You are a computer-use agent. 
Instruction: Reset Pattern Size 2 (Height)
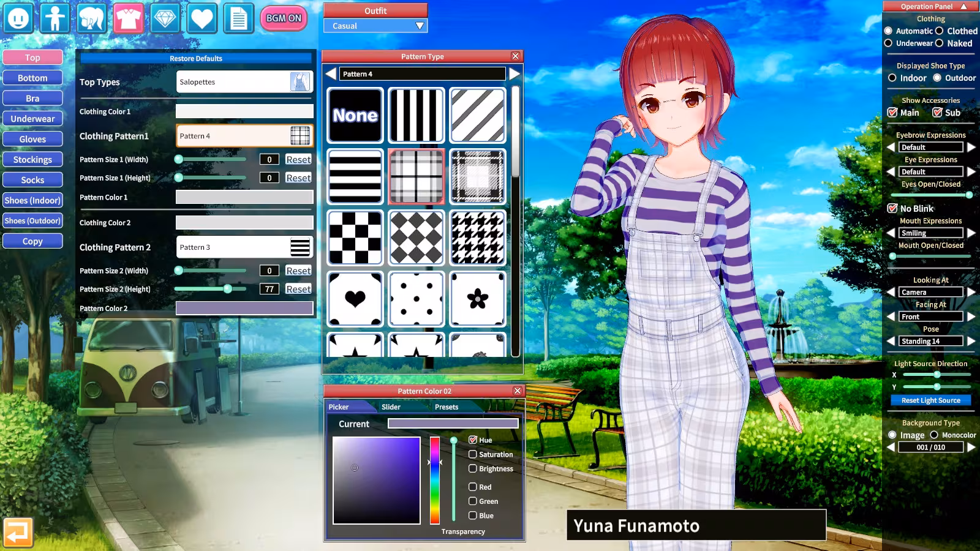click(x=298, y=289)
